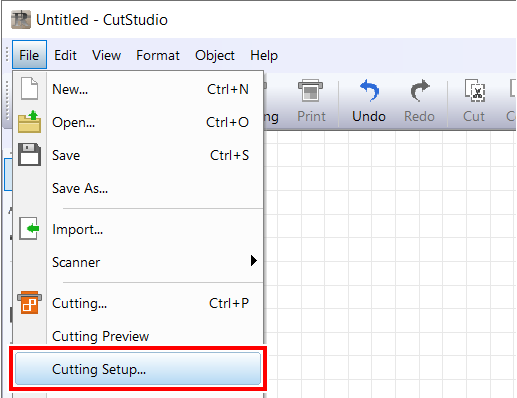Screen dimensions: 517x398
Task: Click the Undo toolbar button
Action: 369,102
